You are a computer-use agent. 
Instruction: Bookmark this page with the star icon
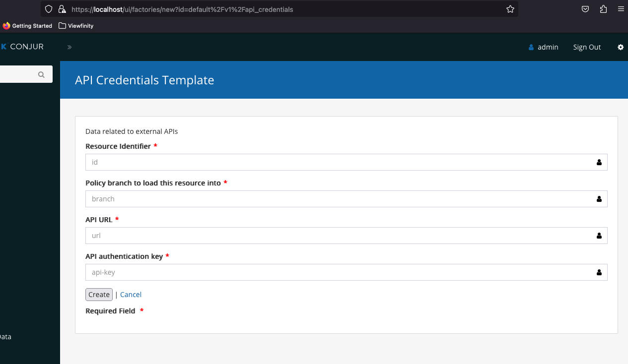[510, 9]
